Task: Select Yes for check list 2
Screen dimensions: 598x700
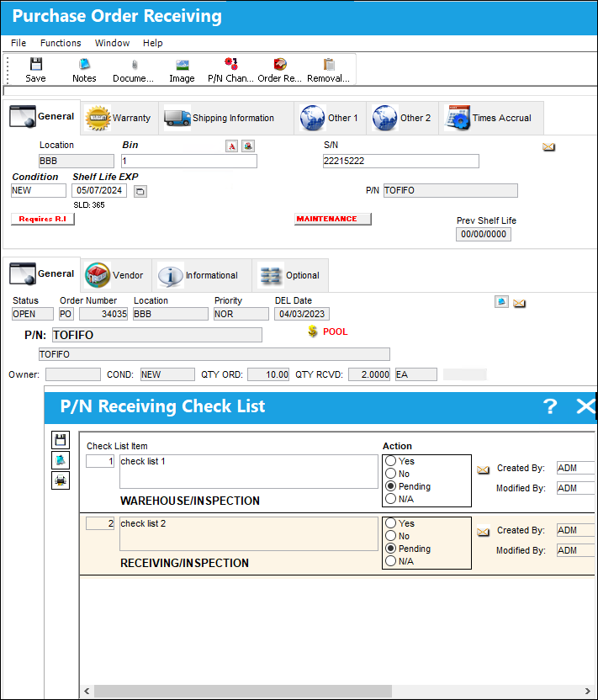Action: click(390, 522)
